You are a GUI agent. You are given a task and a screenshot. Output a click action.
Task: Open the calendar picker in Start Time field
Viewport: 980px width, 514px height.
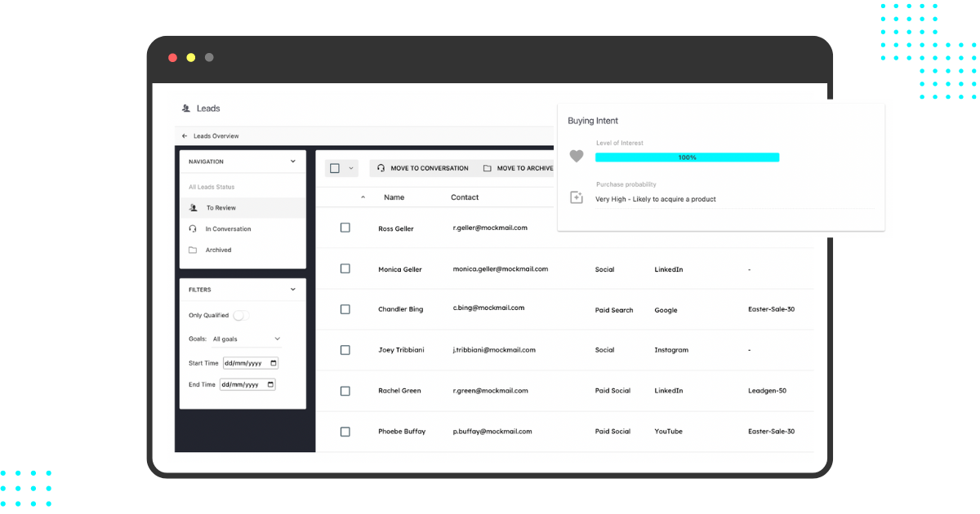point(273,362)
